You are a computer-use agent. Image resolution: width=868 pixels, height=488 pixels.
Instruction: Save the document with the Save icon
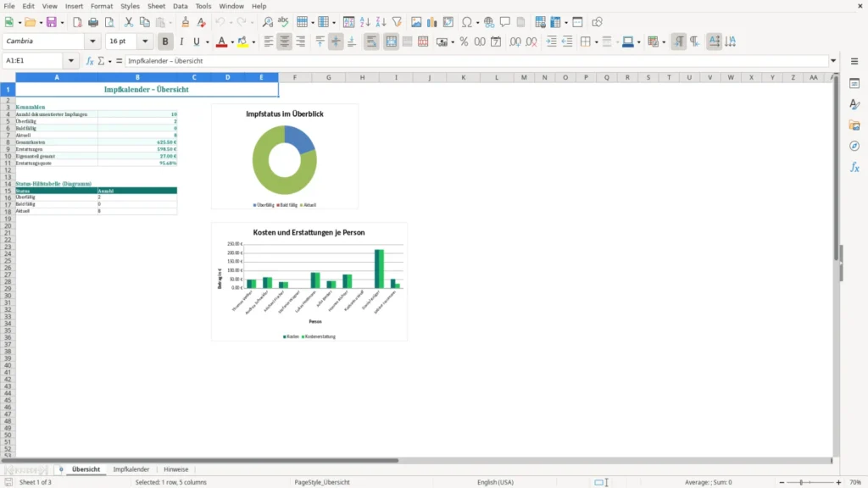click(x=52, y=22)
